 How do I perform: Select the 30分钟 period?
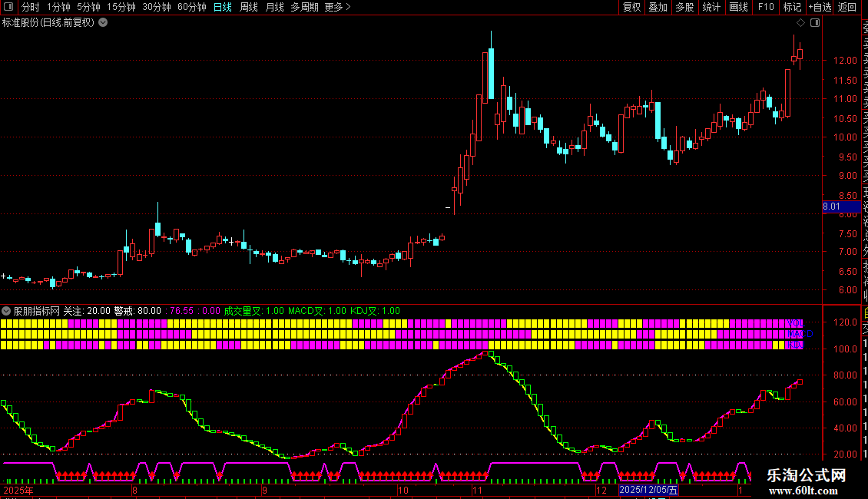pos(157,7)
